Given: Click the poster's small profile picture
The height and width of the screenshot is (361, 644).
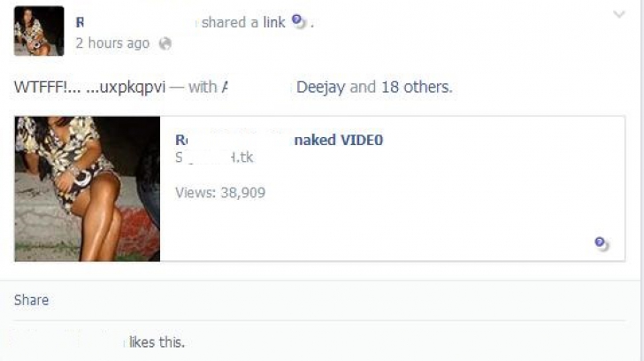Looking at the screenshot, I should (39, 31).
